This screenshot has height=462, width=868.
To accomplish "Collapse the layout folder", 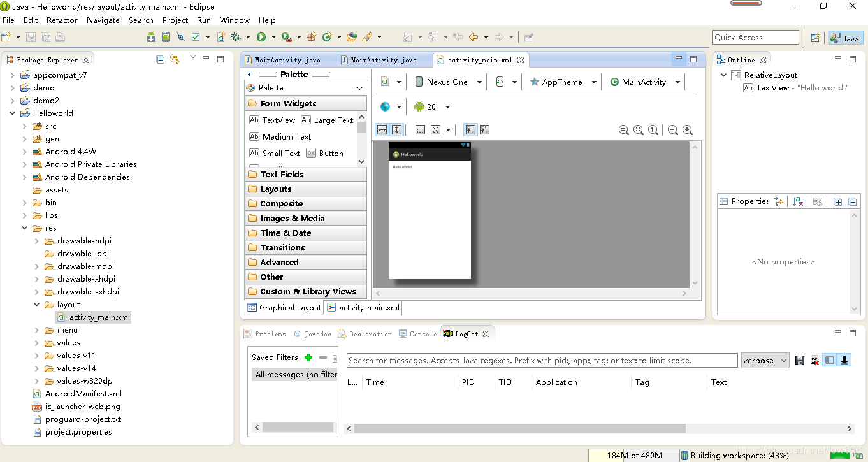I will click(x=37, y=304).
